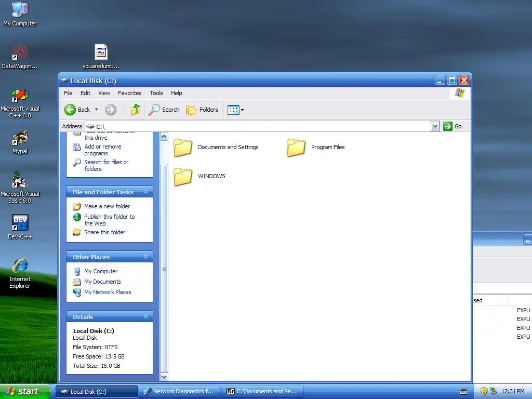532x399 pixels.
Task: Open My Computer in Other Places
Action: point(101,271)
